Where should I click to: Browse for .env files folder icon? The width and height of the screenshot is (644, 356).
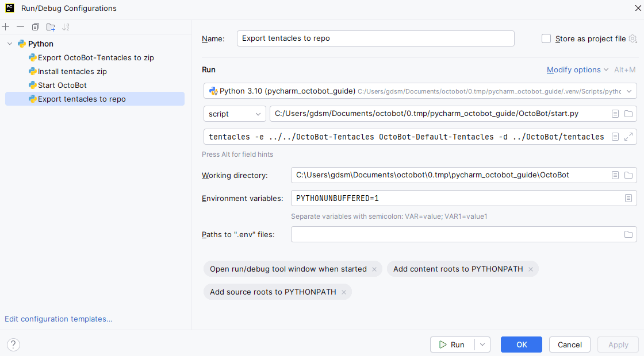pos(628,235)
